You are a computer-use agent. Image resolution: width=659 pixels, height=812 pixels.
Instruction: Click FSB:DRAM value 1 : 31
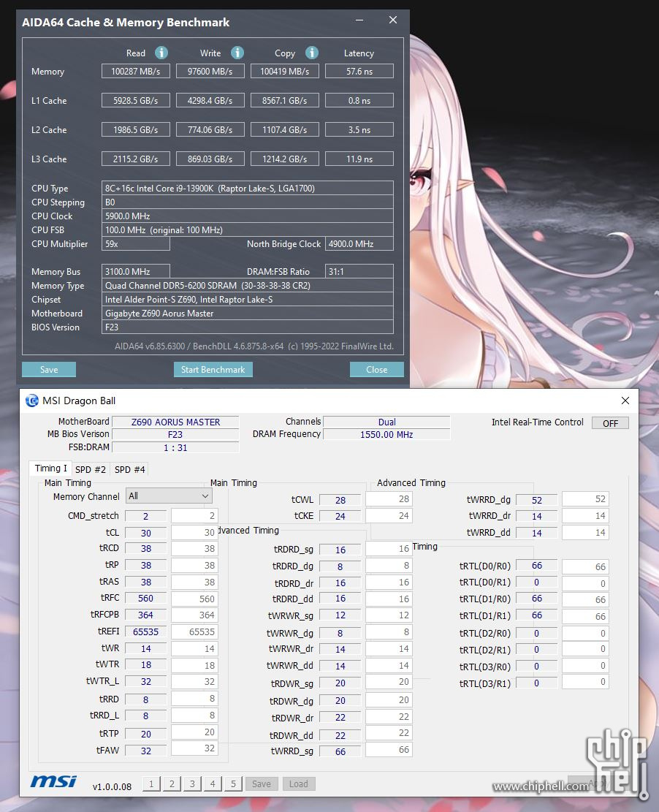[x=175, y=447]
